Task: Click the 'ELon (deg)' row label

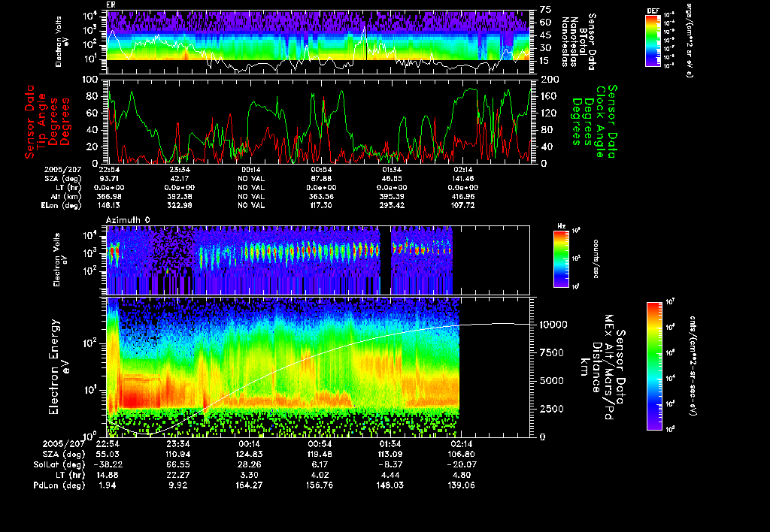Action: tap(61, 205)
